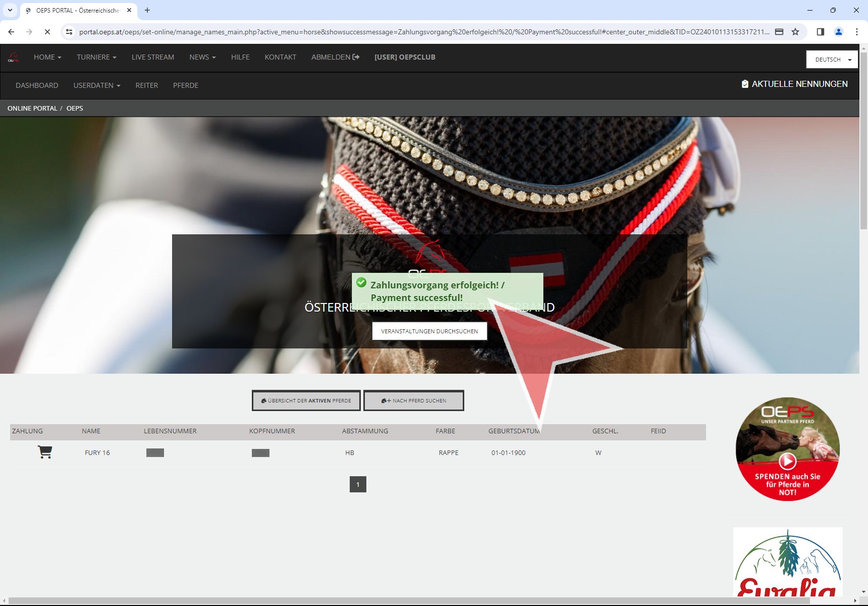Image resolution: width=868 pixels, height=606 pixels.
Task: Bookmark this page with star icon
Action: click(x=795, y=32)
